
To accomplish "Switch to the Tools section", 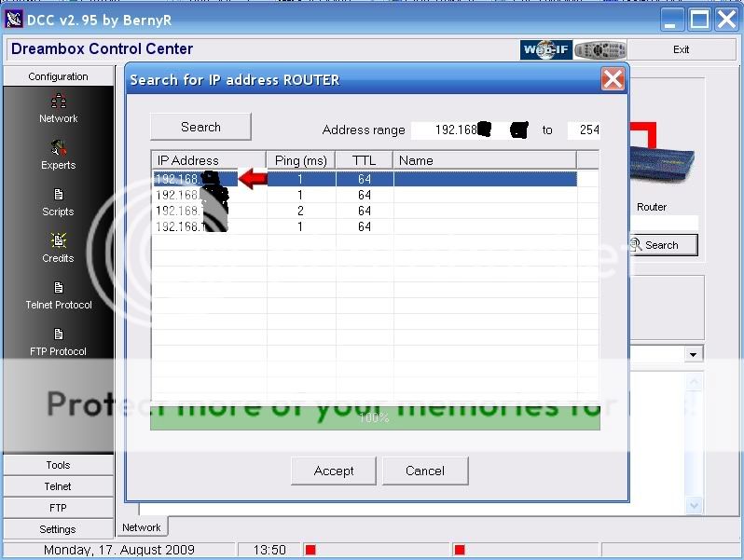I will [x=58, y=465].
